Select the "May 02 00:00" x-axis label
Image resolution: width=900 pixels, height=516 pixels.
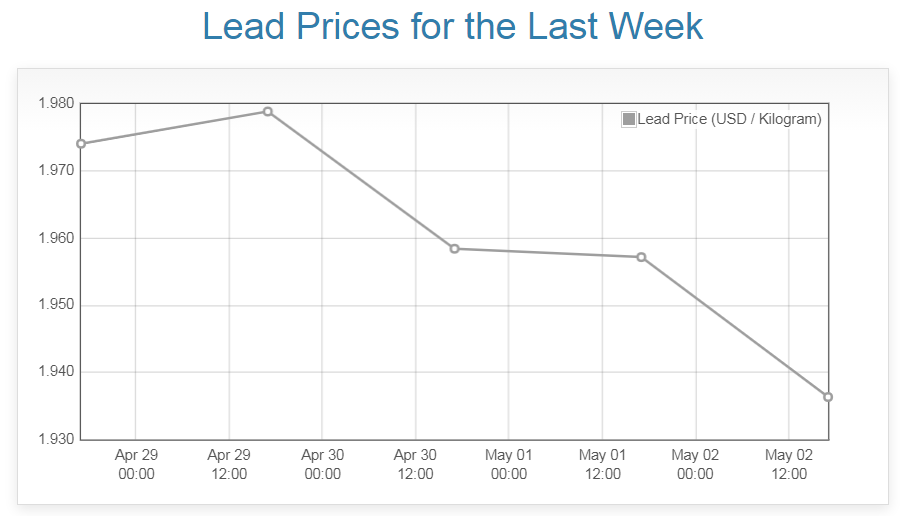(x=695, y=464)
